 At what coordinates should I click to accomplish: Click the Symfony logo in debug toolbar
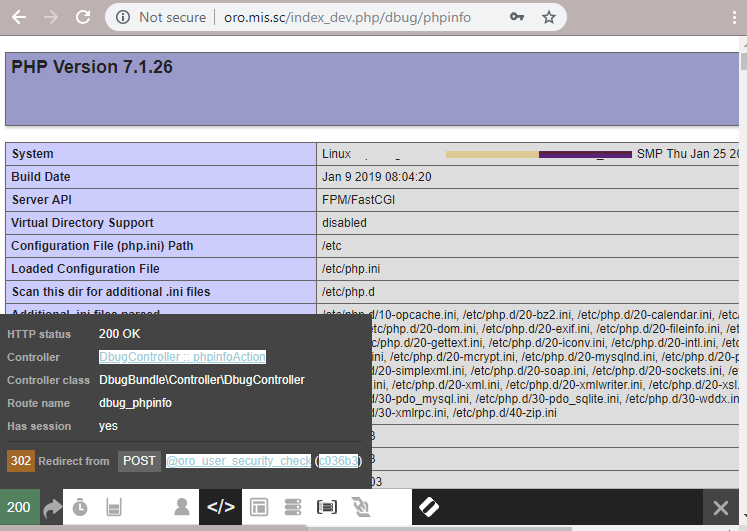click(x=428, y=508)
